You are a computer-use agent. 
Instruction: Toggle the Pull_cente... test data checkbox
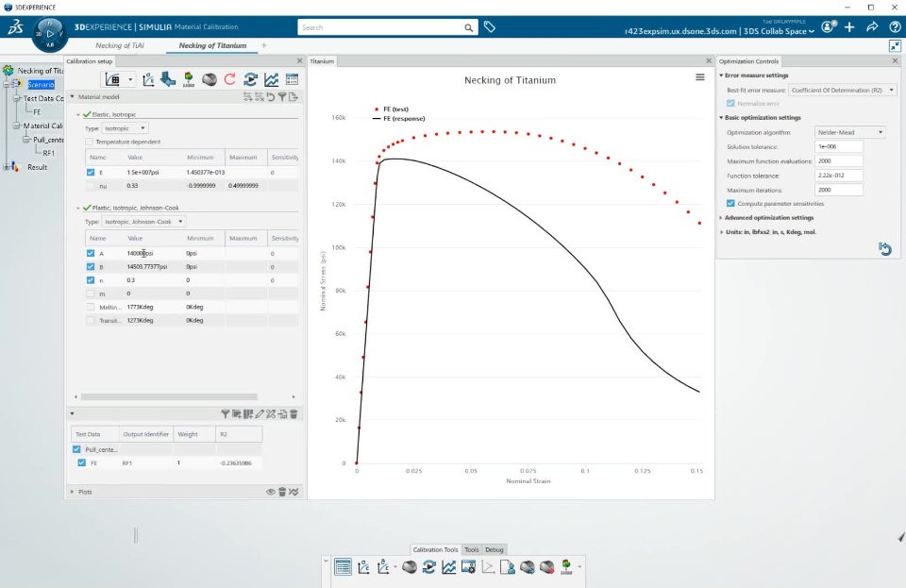click(76, 449)
